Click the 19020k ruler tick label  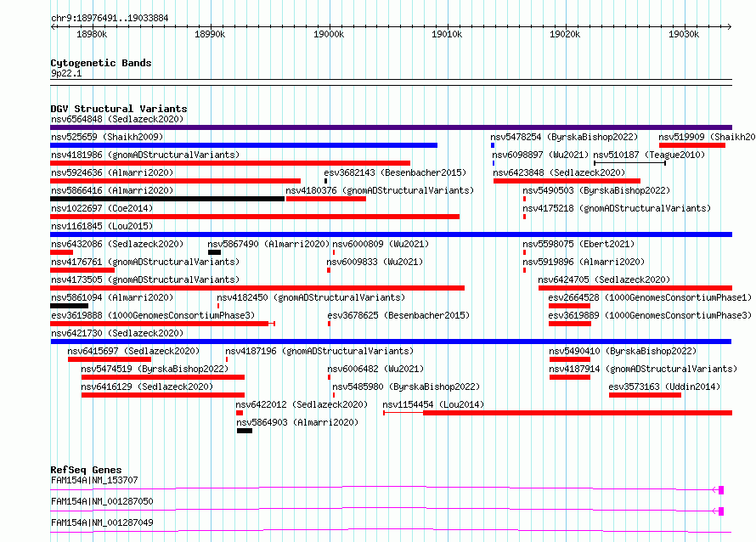[565, 34]
